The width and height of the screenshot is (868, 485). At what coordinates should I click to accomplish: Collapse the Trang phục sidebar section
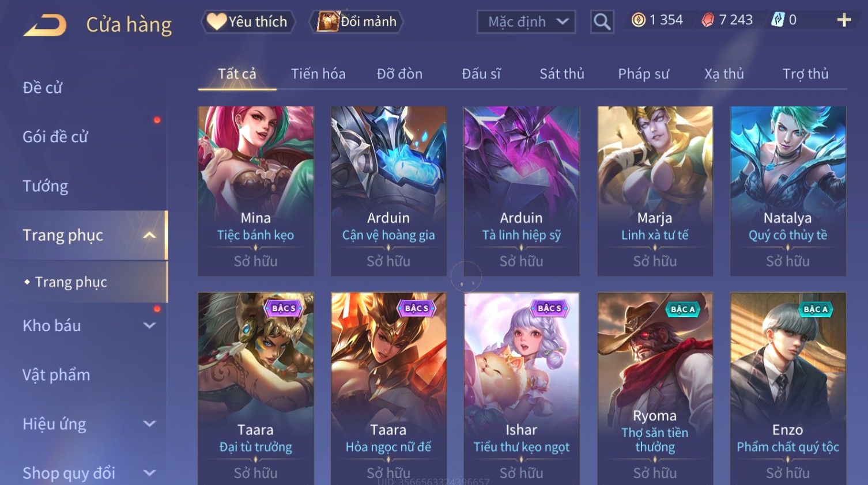coord(149,235)
